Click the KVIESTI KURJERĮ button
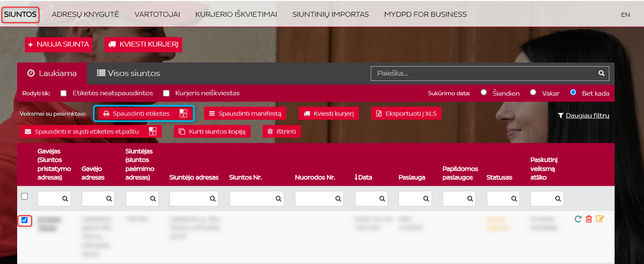Viewport: 644px width, 264px height. point(143,44)
